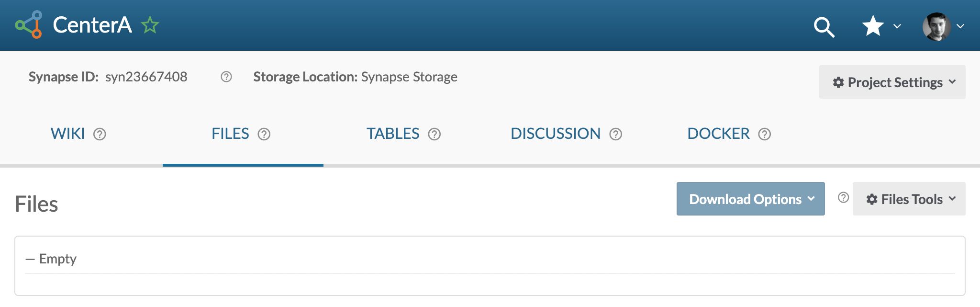
Task: Go to the DISCUSSION tab
Action: 556,134
